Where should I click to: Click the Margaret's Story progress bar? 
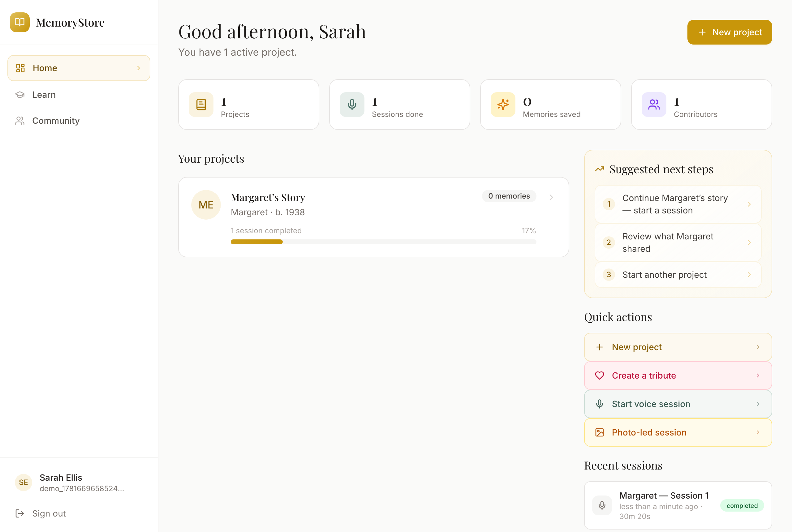tap(383, 242)
